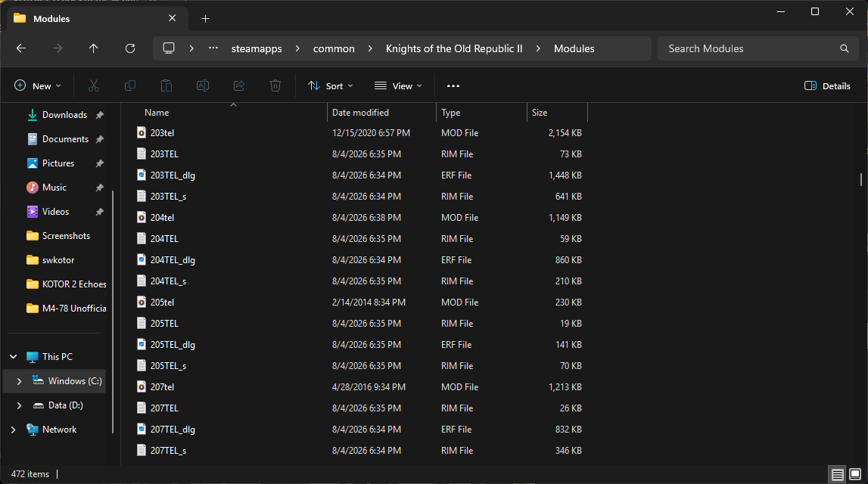The width and height of the screenshot is (868, 484).
Task: Open the Screenshots folder in sidebar
Action: [66, 236]
